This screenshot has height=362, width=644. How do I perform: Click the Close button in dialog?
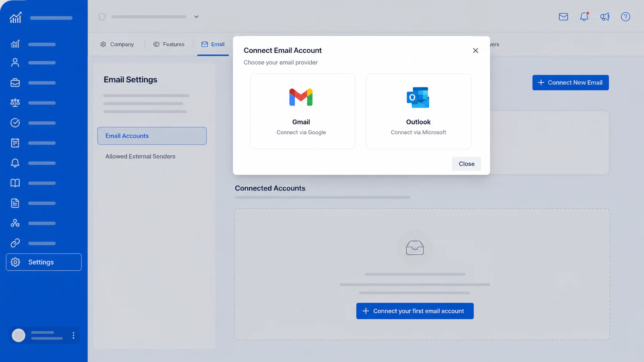[466, 164]
